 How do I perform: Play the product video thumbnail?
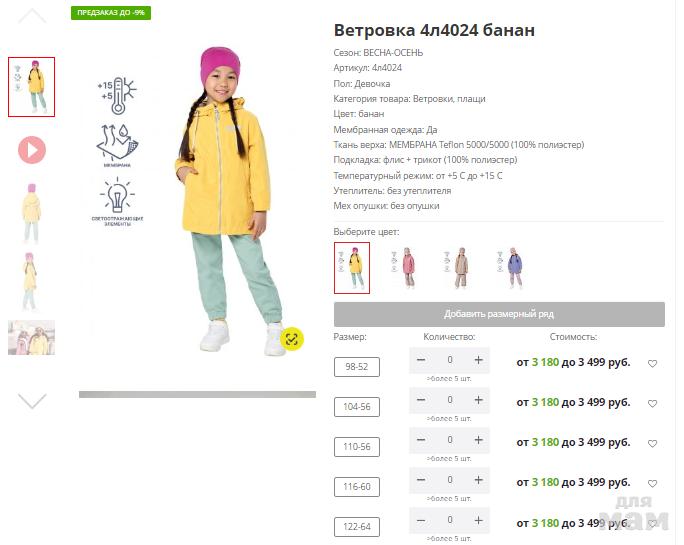(31, 150)
